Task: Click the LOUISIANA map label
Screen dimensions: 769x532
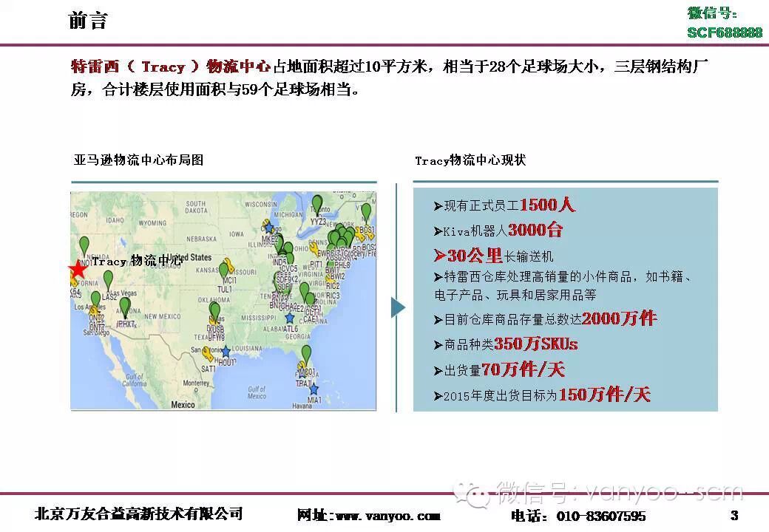Action: pyautogui.click(x=247, y=348)
